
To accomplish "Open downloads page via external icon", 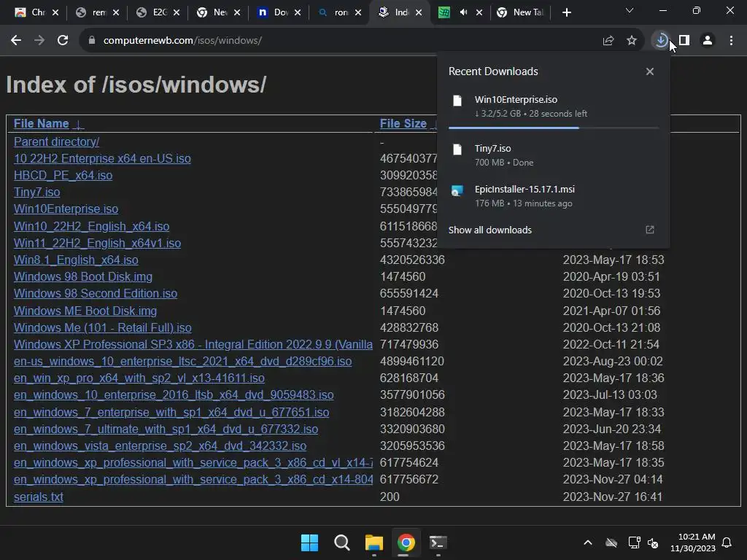I will pyautogui.click(x=650, y=230).
